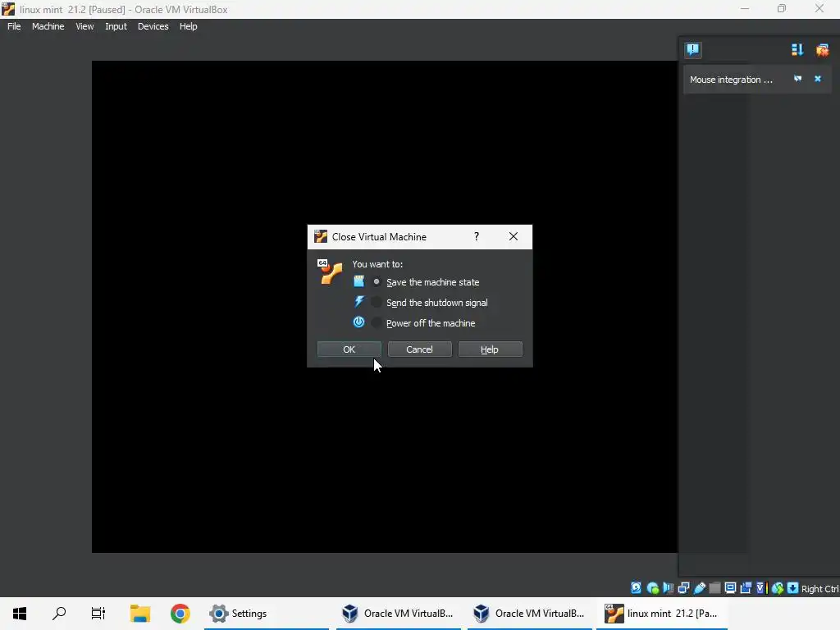Screen dimensions: 840x630
Task: Launch Google Chrome from taskbar
Action: 180,614
